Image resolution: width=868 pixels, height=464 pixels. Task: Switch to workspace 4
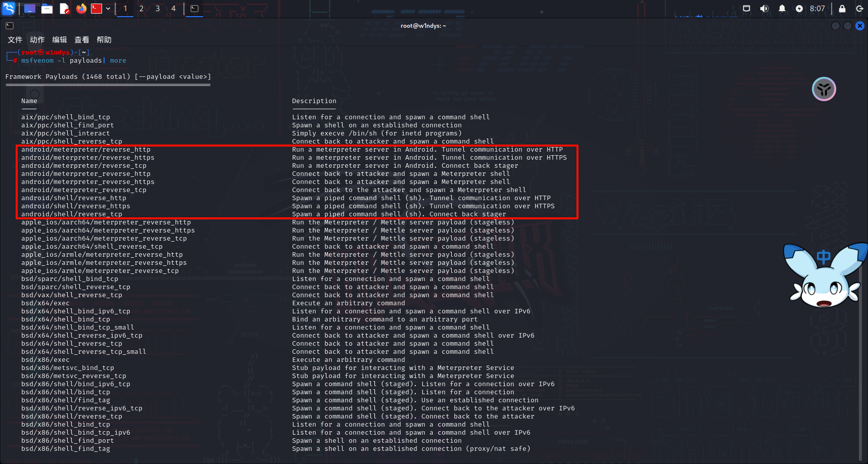173,9
